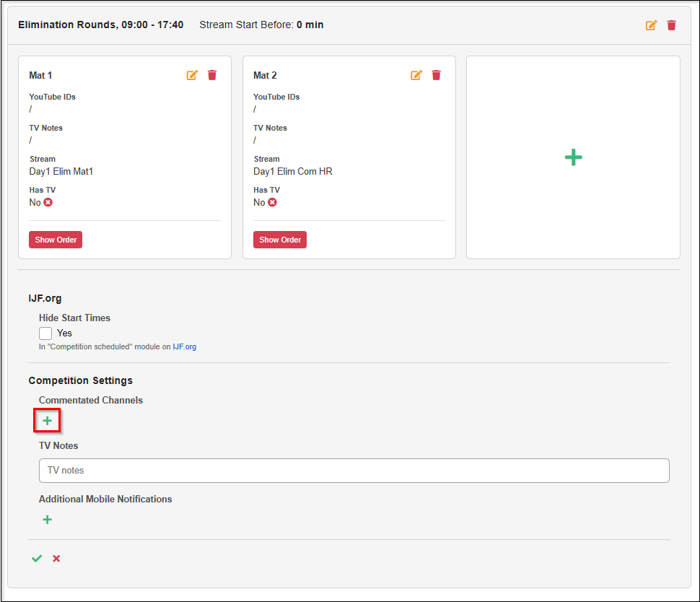Enable the Hide Start Times checkbox
700x602 pixels.
[45, 333]
